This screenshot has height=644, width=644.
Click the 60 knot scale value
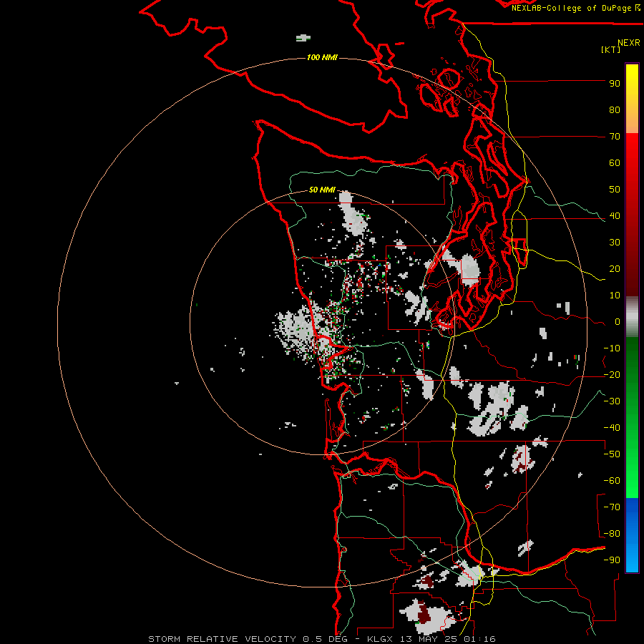(615, 163)
